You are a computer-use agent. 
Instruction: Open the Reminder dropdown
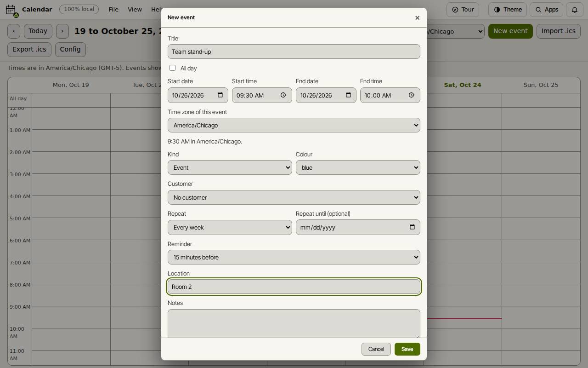coord(294,257)
